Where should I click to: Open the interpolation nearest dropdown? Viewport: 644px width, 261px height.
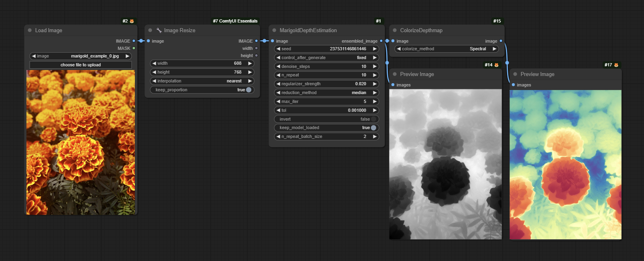tap(202, 81)
